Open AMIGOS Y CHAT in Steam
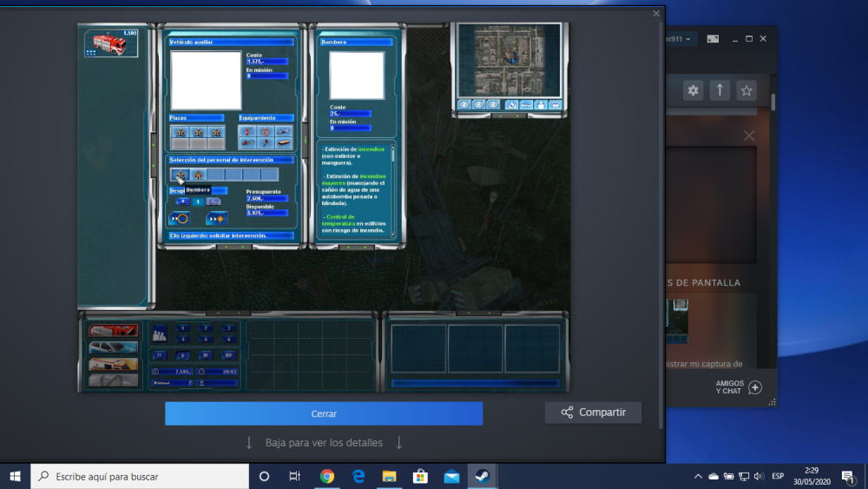This screenshot has height=489, width=868. [730, 387]
